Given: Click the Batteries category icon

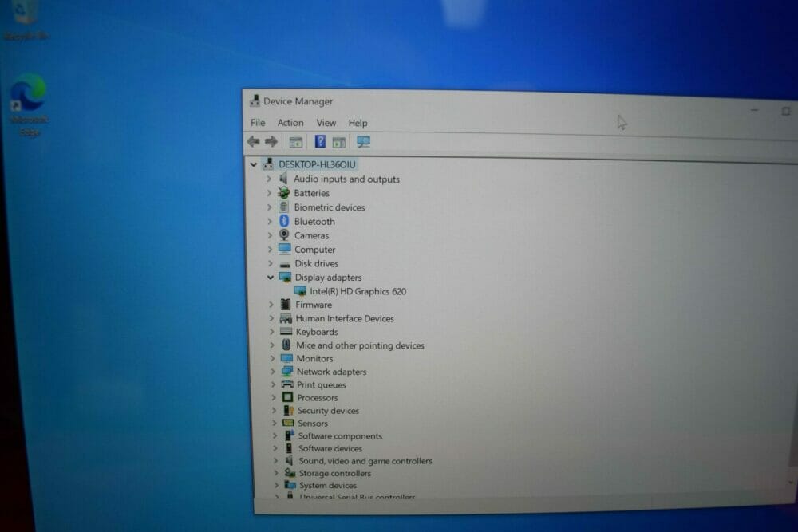Looking at the screenshot, I should point(284,193).
